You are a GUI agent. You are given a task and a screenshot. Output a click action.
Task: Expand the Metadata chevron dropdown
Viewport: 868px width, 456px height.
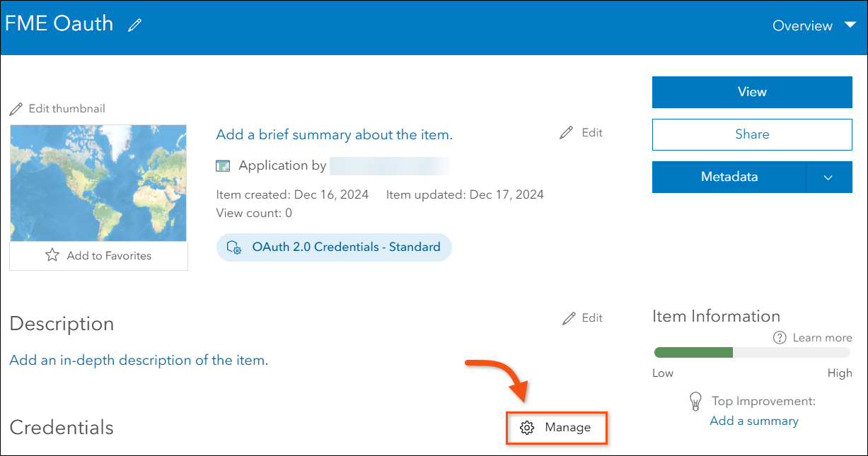829,177
